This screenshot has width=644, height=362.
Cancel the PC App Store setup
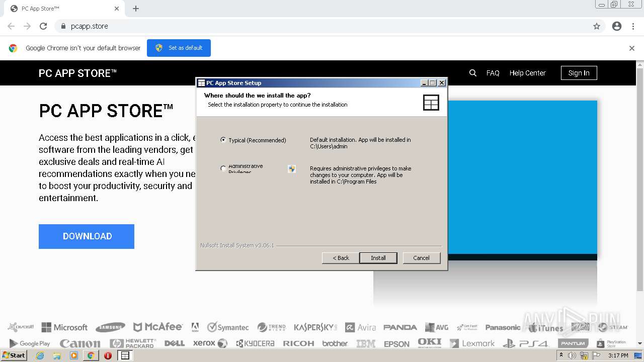click(x=422, y=258)
